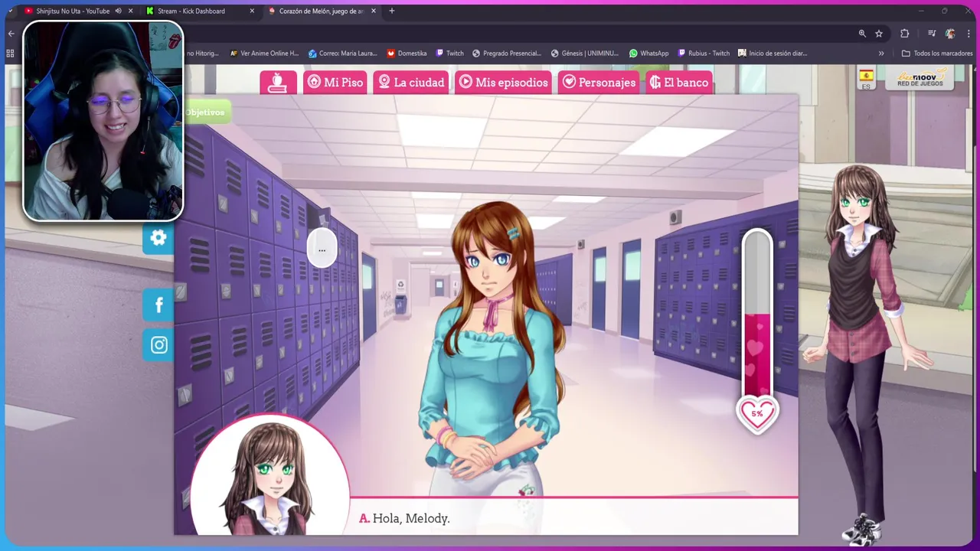Click the 5% affinity heart

[757, 414]
